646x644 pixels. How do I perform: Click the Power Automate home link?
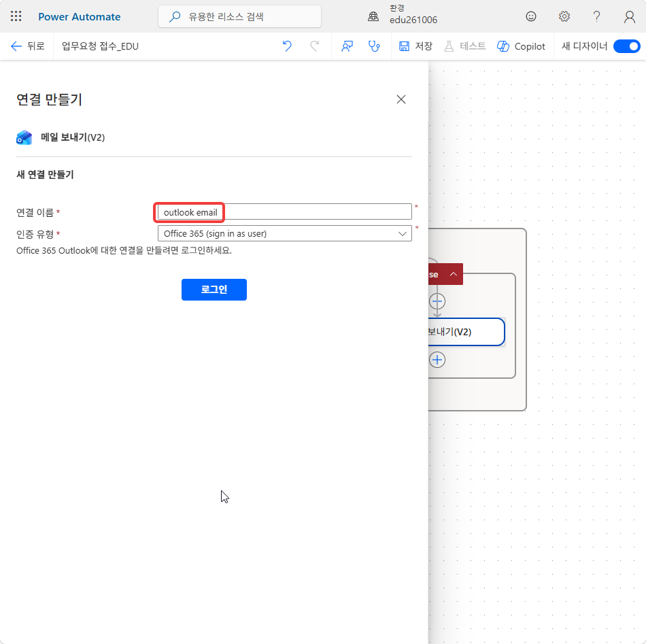click(79, 17)
